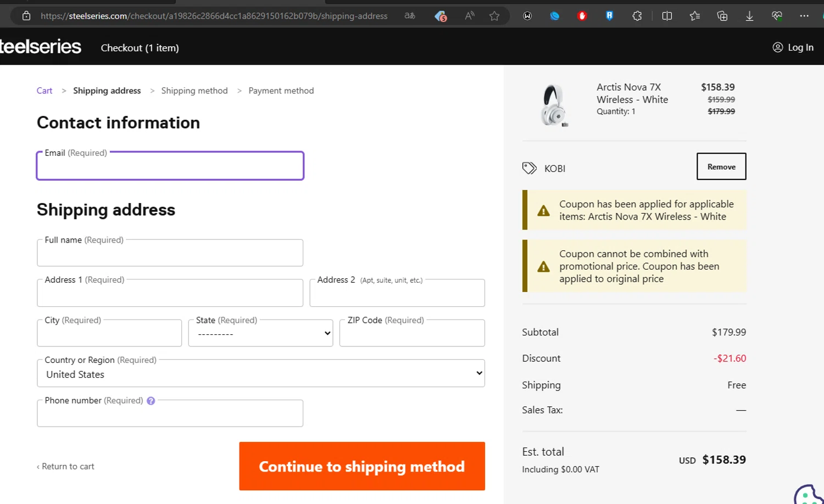Click the Discount value -$21.60
This screenshot has height=504, width=824.
tap(730, 359)
